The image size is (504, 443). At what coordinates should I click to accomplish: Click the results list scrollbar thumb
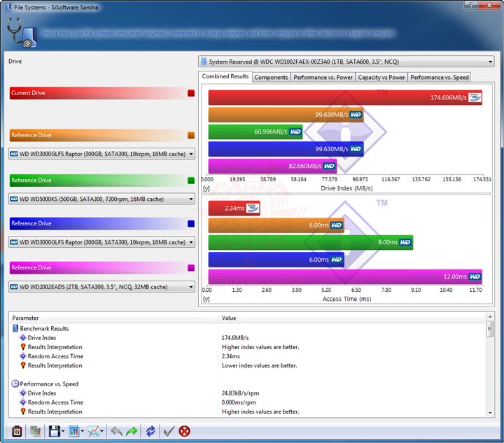(x=490, y=329)
